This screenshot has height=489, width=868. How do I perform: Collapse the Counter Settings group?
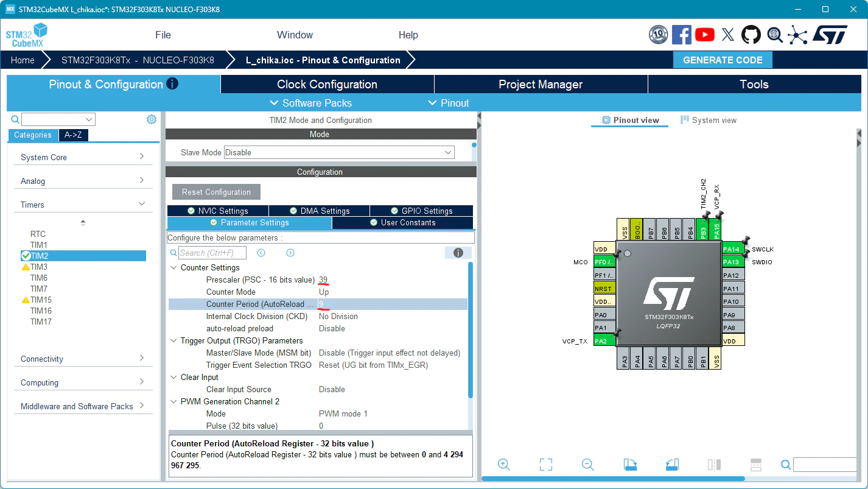coord(173,267)
